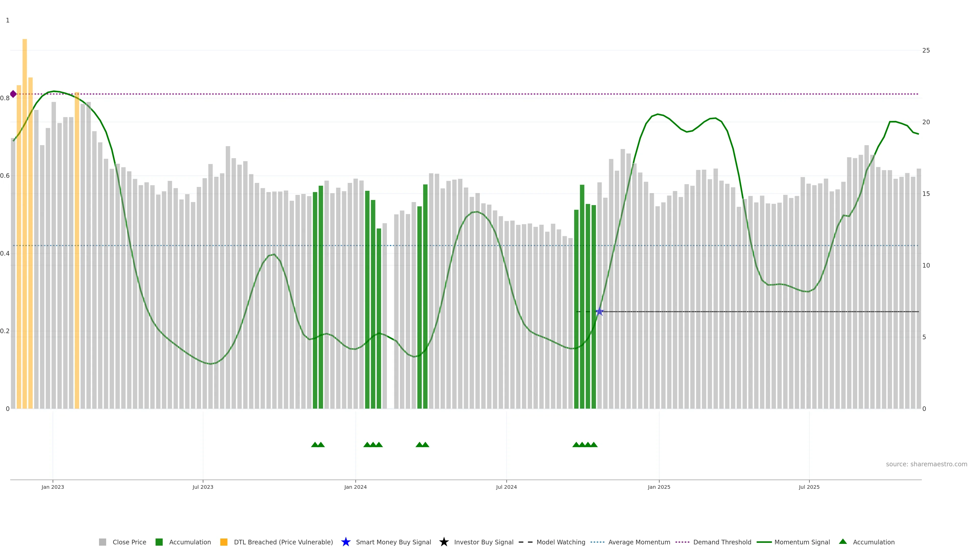Click the orange DTL Breached legend swatch
This screenshot has width=980, height=551.
coord(224,542)
